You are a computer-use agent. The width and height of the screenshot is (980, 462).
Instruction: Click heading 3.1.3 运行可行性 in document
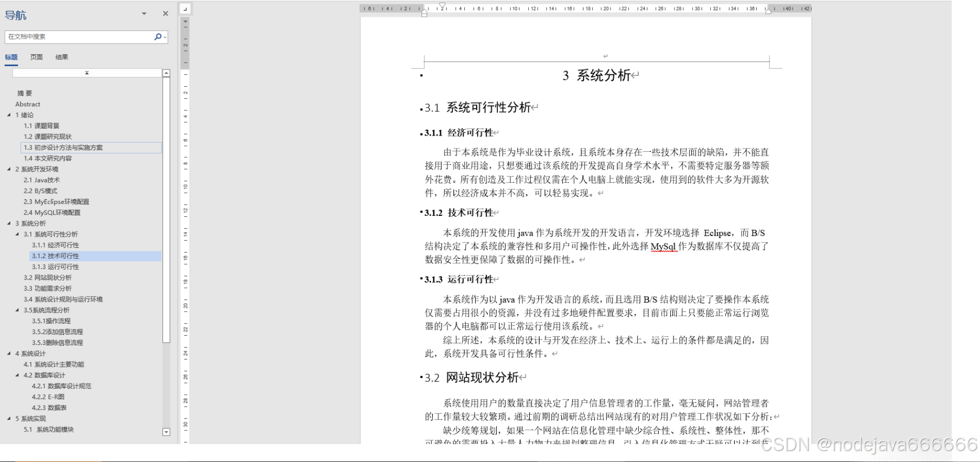[x=459, y=280]
